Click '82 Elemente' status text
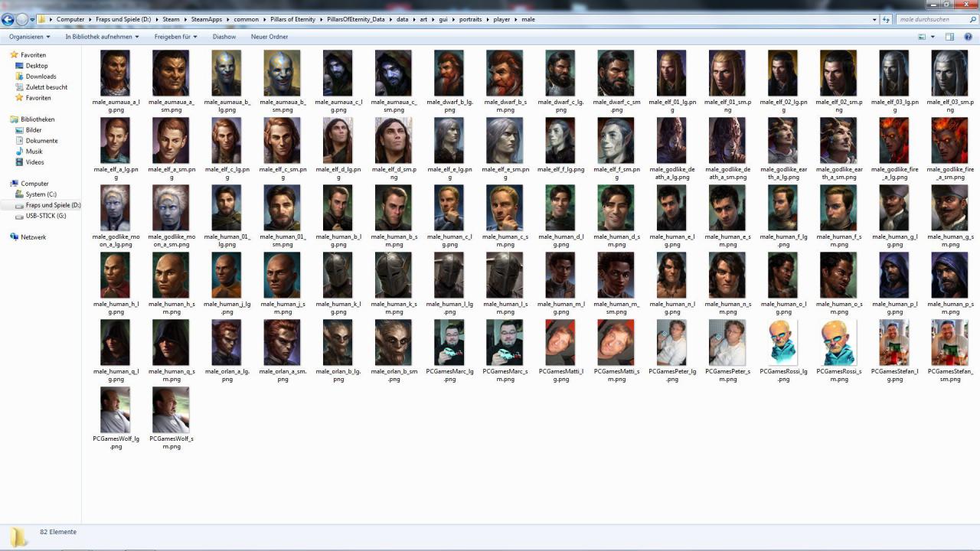980x551 pixels. [x=58, y=532]
